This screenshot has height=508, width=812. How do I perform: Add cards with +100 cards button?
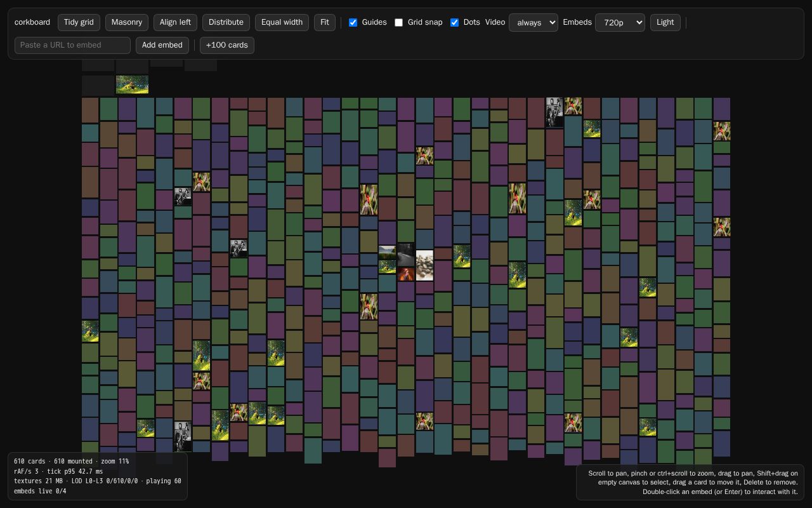pos(227,45)
